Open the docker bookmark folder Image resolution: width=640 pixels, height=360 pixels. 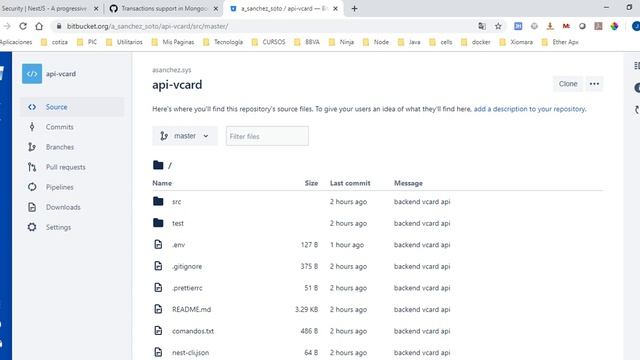(x=476, y=42)
